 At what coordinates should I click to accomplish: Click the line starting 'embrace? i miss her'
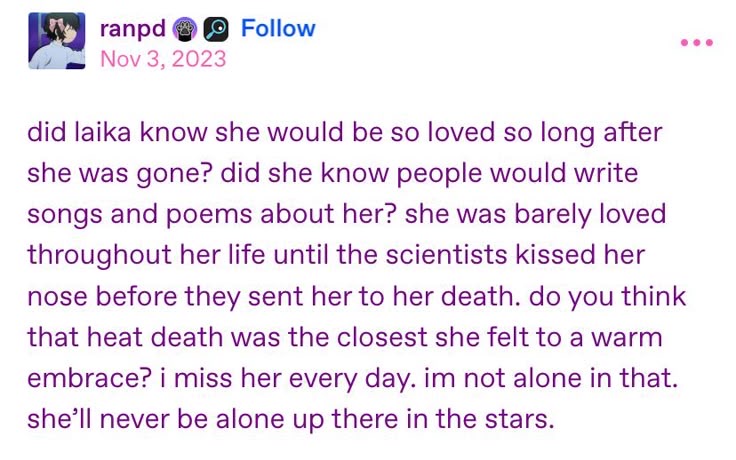coord(353,378)
